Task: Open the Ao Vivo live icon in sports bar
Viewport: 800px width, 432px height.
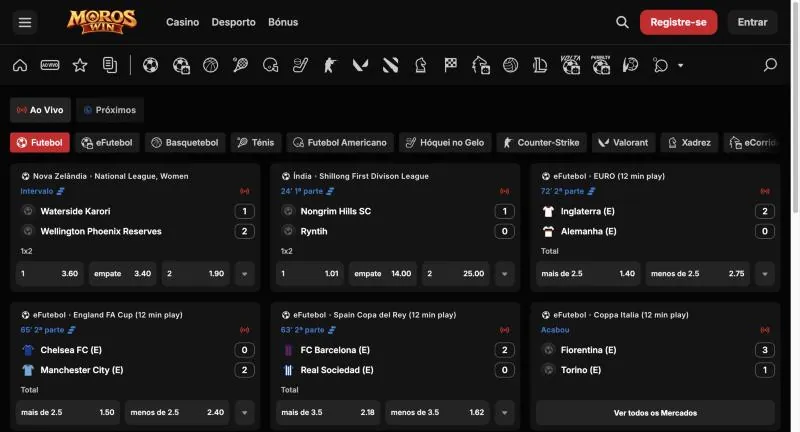Action: 49,65
